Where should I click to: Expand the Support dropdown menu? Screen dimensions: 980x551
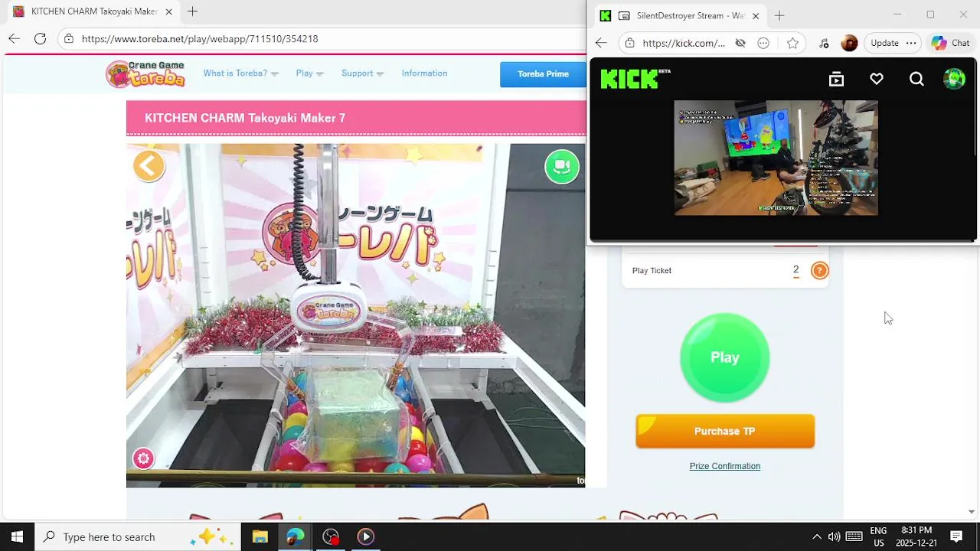[362, 73]
